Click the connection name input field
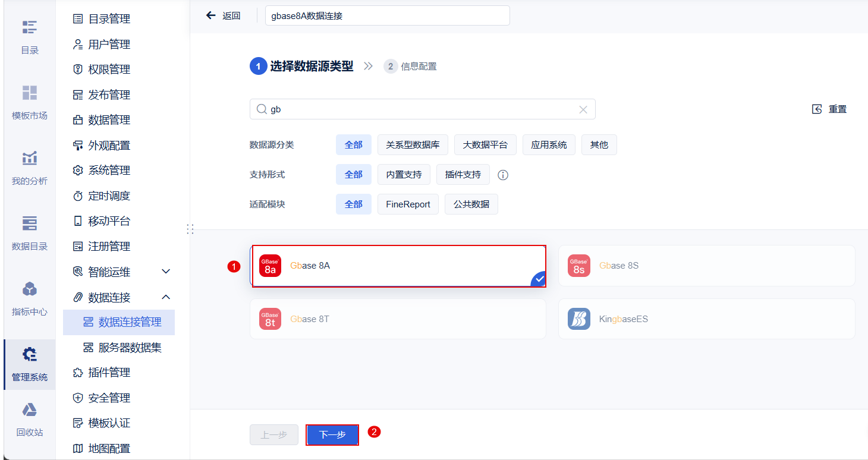 coord(388,16)
